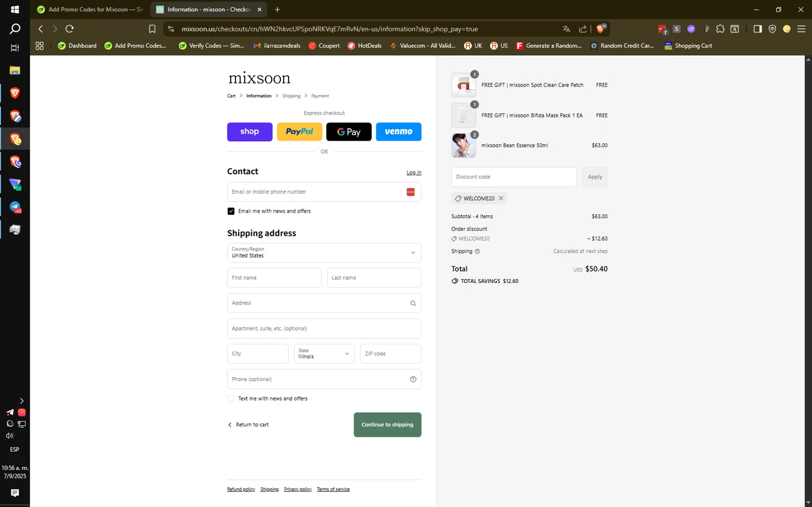Screen dimensions: 812x507
Task: Click the password manager icon in email field
Action: point(410,192)
